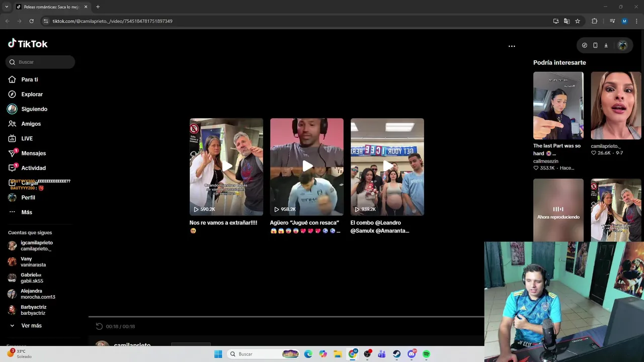Viewport: 644px width, 362px height.
Task: Open 'The last Part was so hard' suggestion
Action: coord(558,106)
